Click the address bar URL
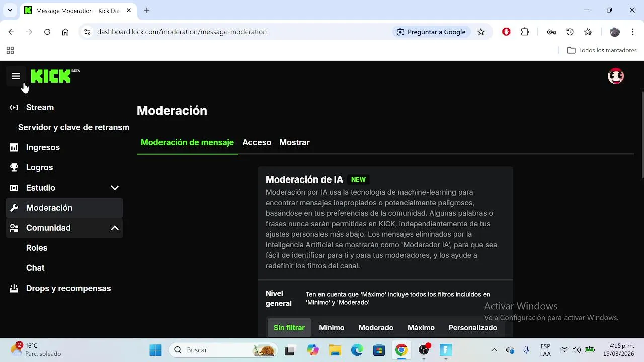The image size is (644, 362). pos(182,32)
